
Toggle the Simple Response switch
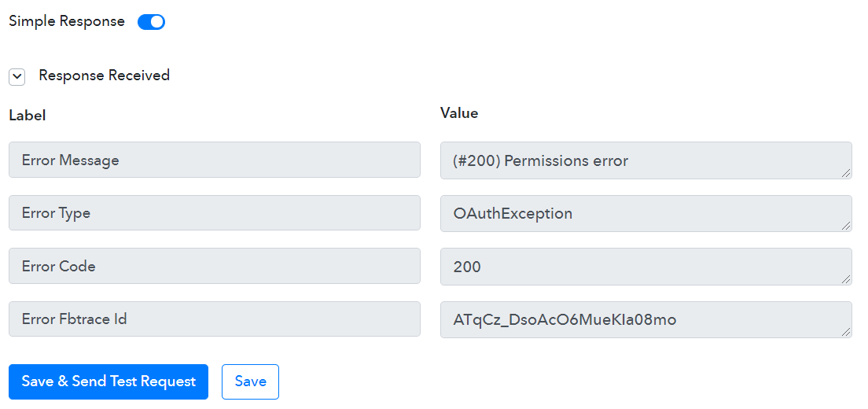151,22
